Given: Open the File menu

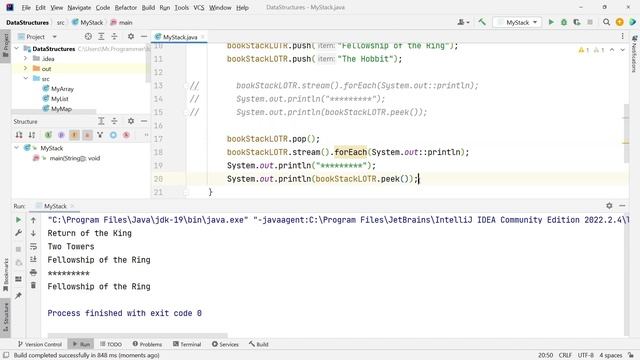Looking at the screenshot, I should point(26,8).
